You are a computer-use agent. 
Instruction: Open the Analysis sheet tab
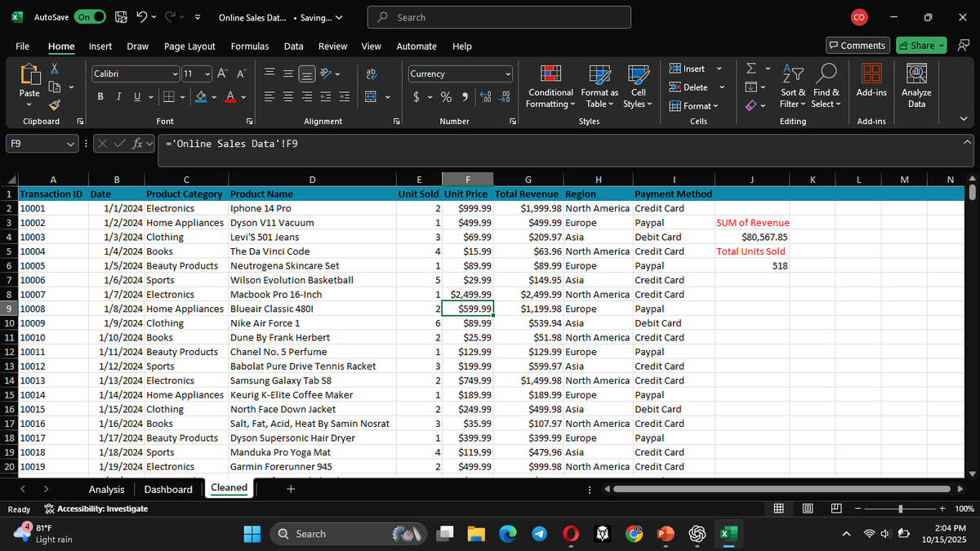click(107, 489)
